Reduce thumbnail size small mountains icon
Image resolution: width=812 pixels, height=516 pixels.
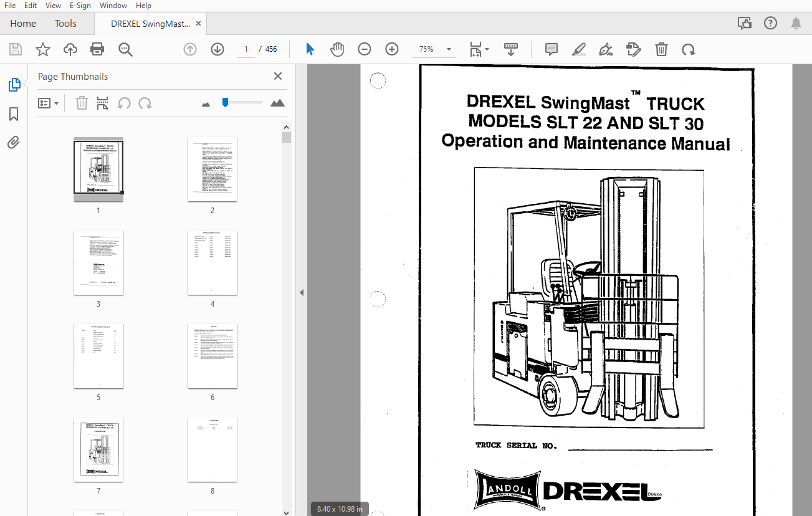pyautogui.click(x=206, y=104)
